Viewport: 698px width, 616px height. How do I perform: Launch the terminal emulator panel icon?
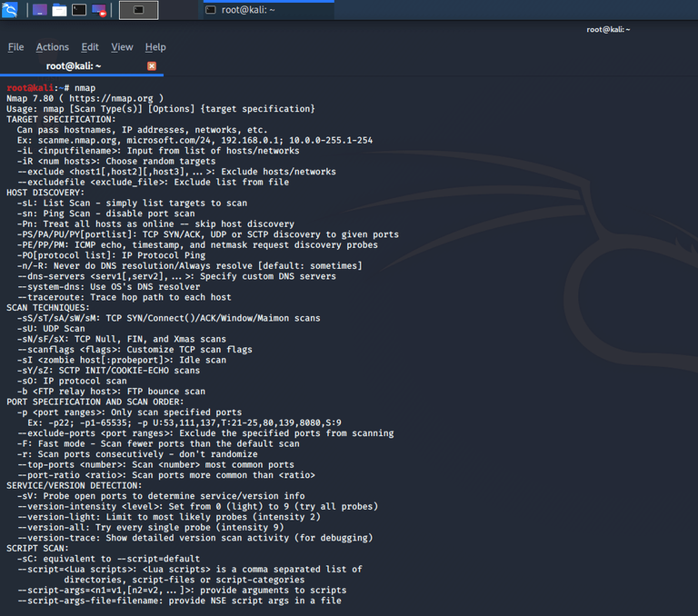click(79, 10)
